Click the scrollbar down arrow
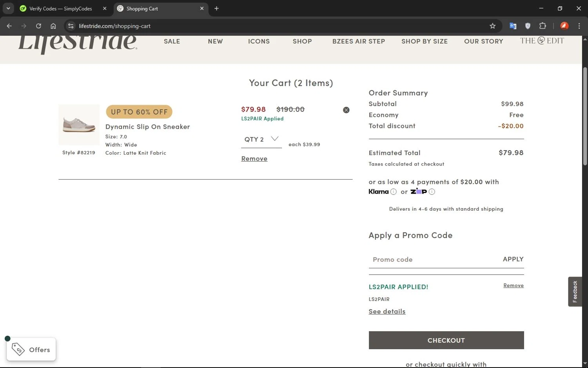588x368 pixels. (x=585, y=363)
